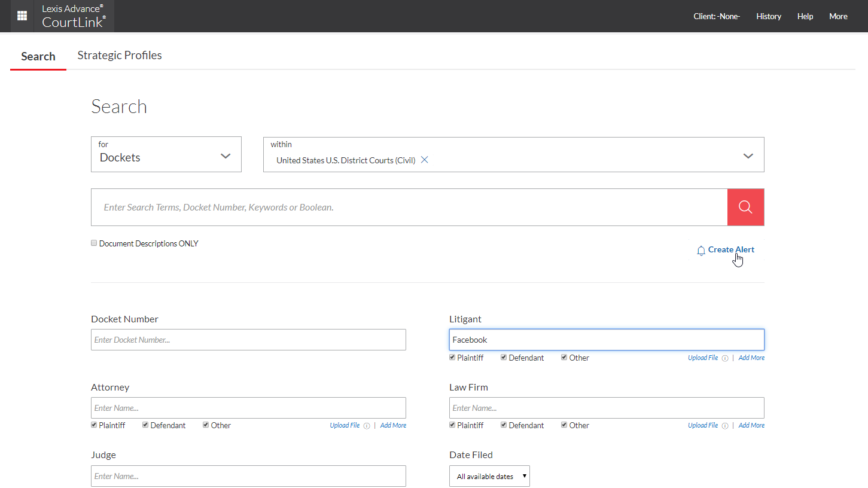This screenshot has width=868, height=488.
Task: Switch to the Strategic Profiles tab
Action: (120, 55)
